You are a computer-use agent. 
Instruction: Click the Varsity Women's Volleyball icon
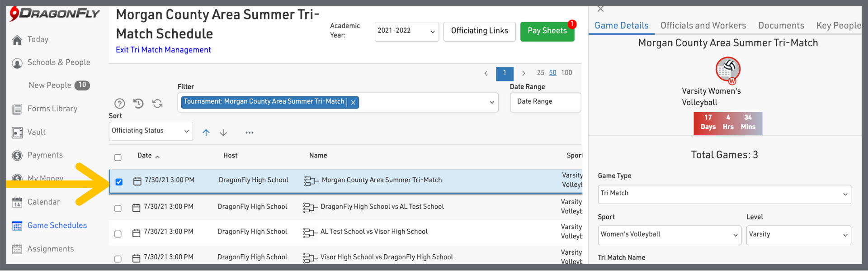pyautogui.click(x=728, y=70)
